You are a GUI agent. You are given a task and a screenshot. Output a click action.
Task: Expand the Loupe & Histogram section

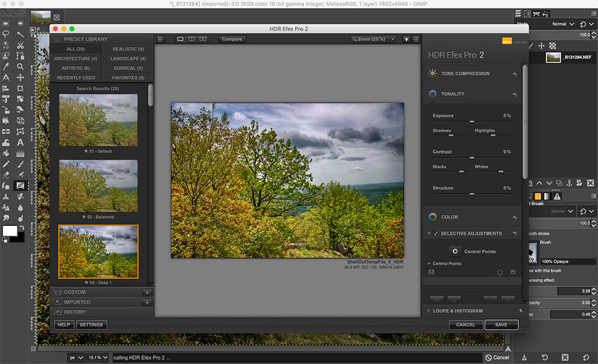[x=457, y=311]
